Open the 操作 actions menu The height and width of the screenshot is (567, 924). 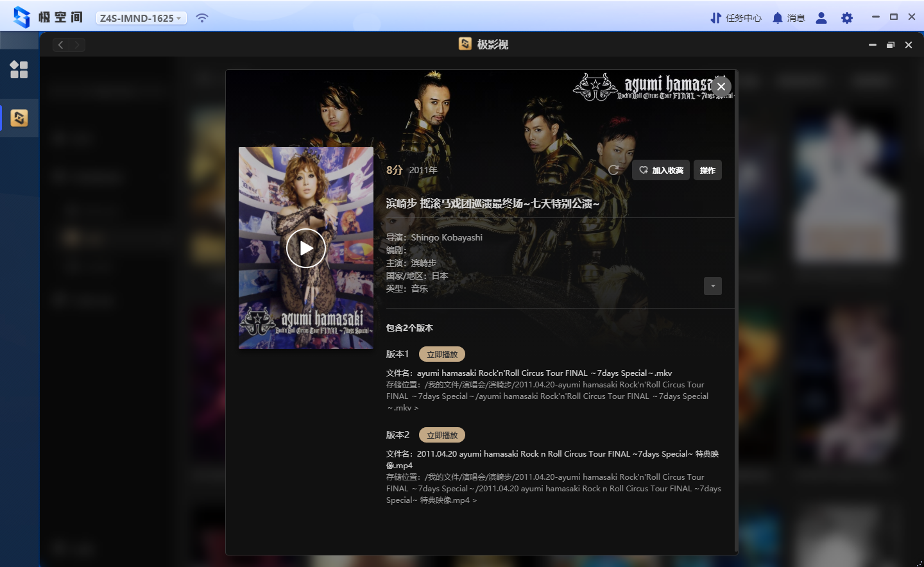point(708,170)
